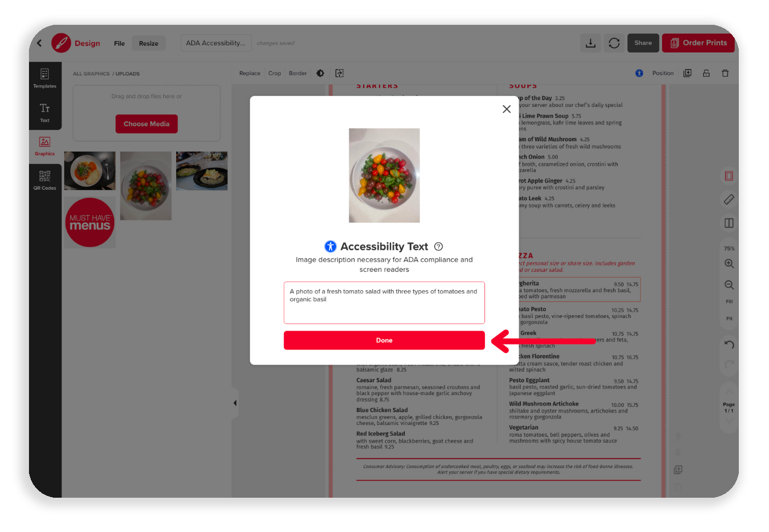Collapse the left panel arrow
Screen dimensions: 769x532
tap(235, 403)
